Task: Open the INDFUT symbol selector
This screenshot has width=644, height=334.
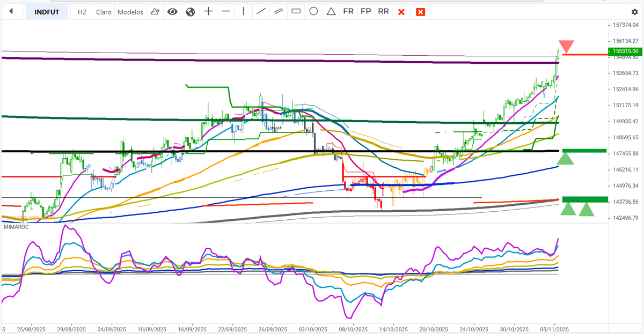Action: click(47, 12)
